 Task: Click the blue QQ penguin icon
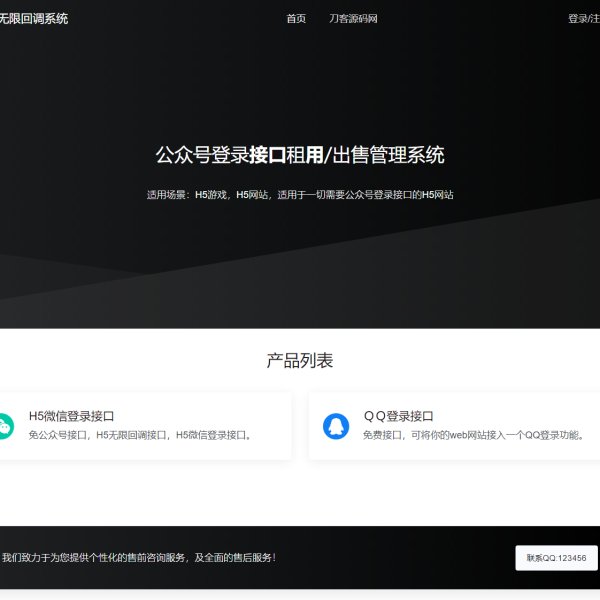tap(336, 426)
